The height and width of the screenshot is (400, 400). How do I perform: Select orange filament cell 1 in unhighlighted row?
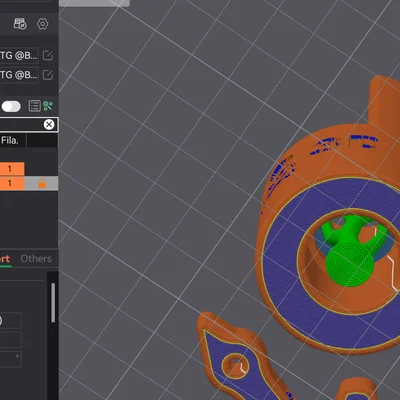point(12,169)
